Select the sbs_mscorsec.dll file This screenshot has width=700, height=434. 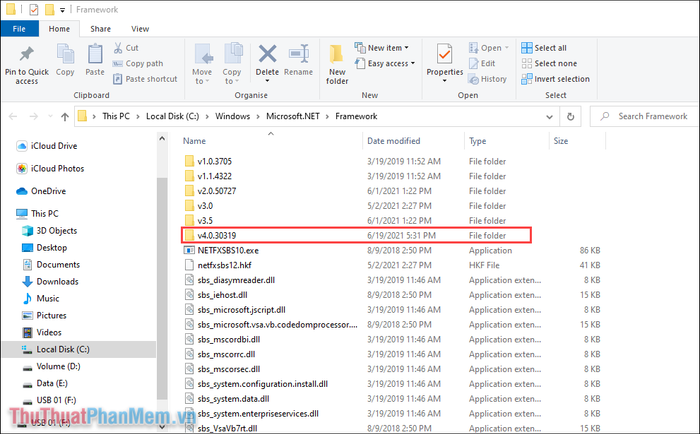coord(229,369)
